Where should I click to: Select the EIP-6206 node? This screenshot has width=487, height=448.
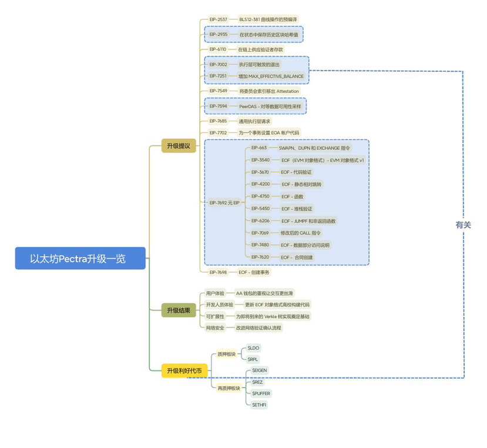261,221
